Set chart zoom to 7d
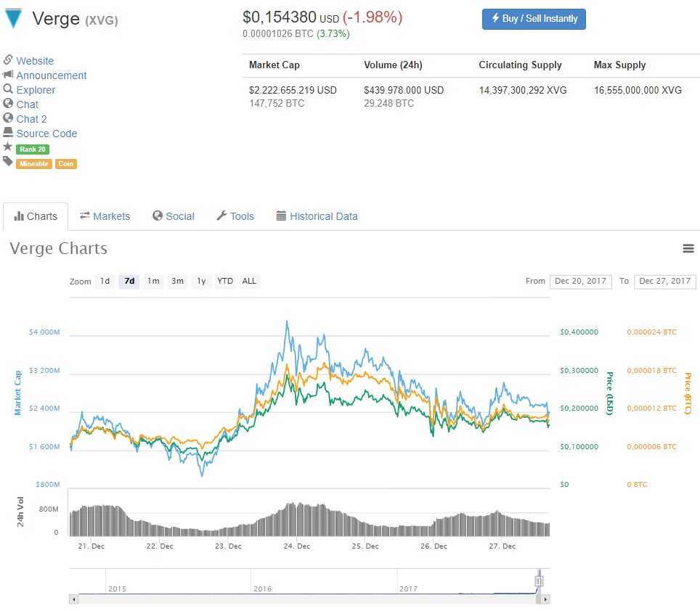This screenshot has height=611, width=700. coord(129,282)
